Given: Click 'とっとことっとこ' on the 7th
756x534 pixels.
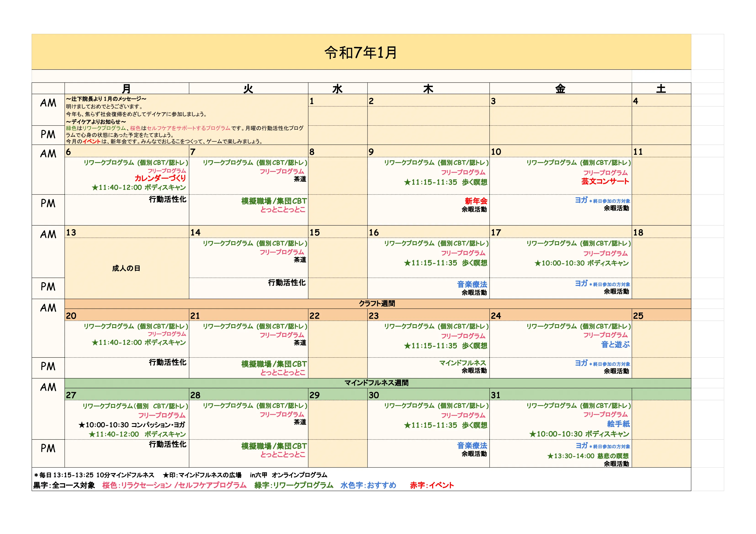Looking at the screenshot, I should (x=283, y=210).
